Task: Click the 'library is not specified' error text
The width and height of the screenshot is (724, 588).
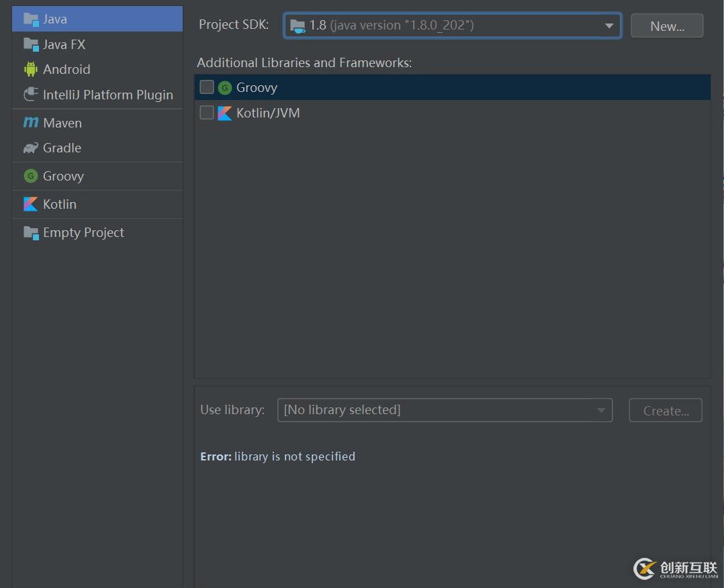Action: coord(295,456)
